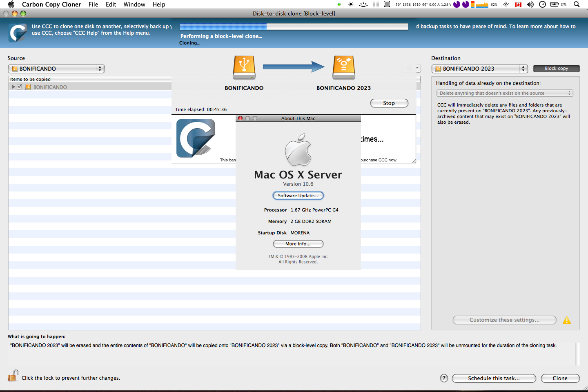The width and height of the screenshot is (588, 392).
Task: Open Spotlight search magnifier
Action: 577,4
